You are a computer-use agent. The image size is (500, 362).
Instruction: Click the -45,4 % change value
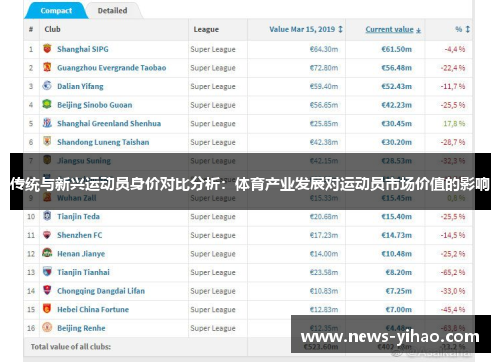[x=453, y=310]
